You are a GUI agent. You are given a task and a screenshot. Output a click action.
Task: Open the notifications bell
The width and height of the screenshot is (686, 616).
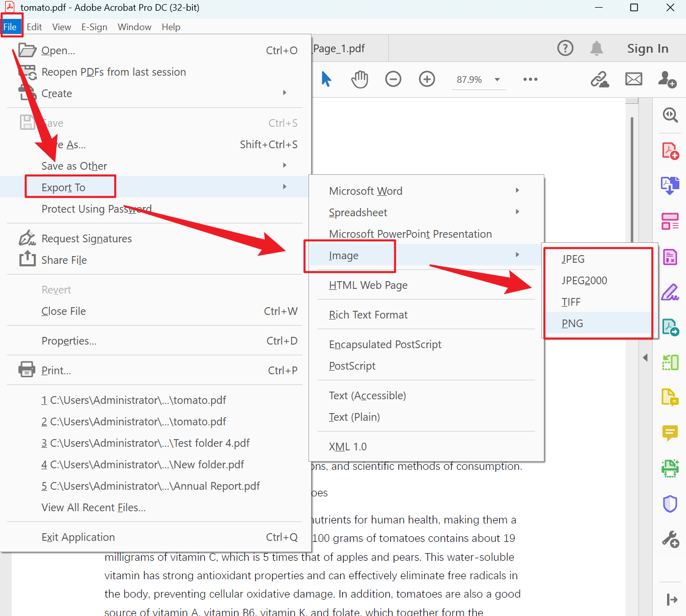(x=596, y=49)
